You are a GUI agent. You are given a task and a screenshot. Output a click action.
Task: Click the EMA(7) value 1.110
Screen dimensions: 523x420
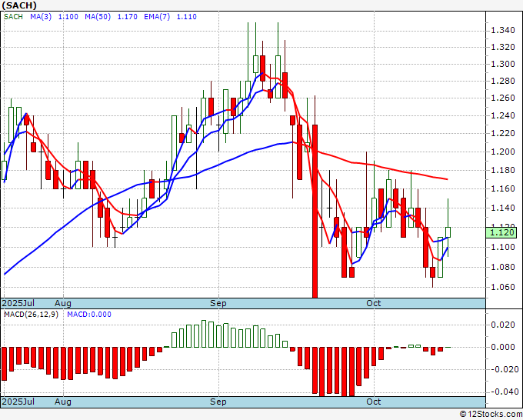(186, 17)
